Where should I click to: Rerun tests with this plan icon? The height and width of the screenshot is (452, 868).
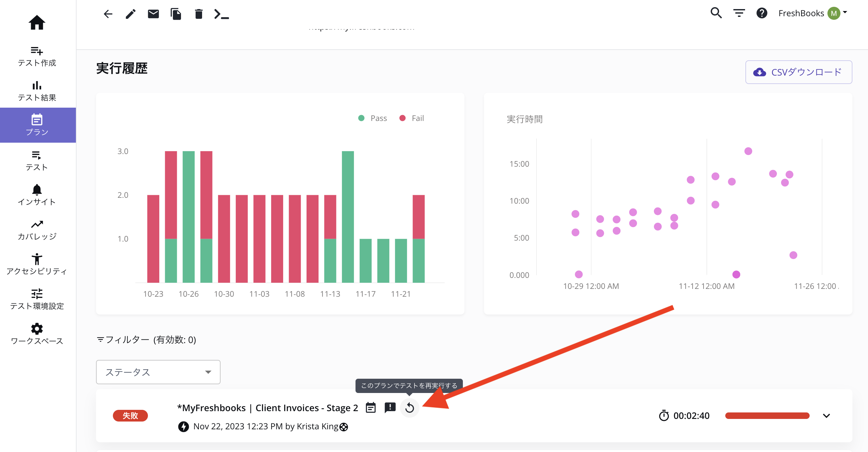pyautogui.click(x=409, y=408)
